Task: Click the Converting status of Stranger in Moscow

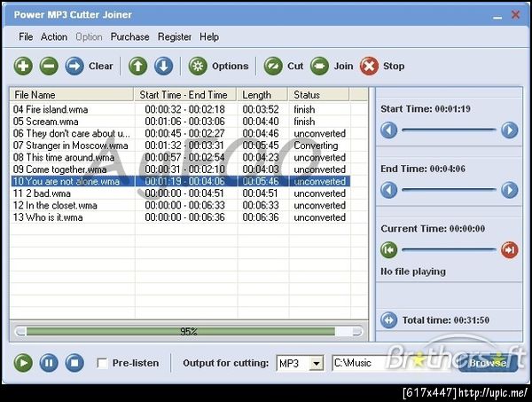Action: pos(316,146)
